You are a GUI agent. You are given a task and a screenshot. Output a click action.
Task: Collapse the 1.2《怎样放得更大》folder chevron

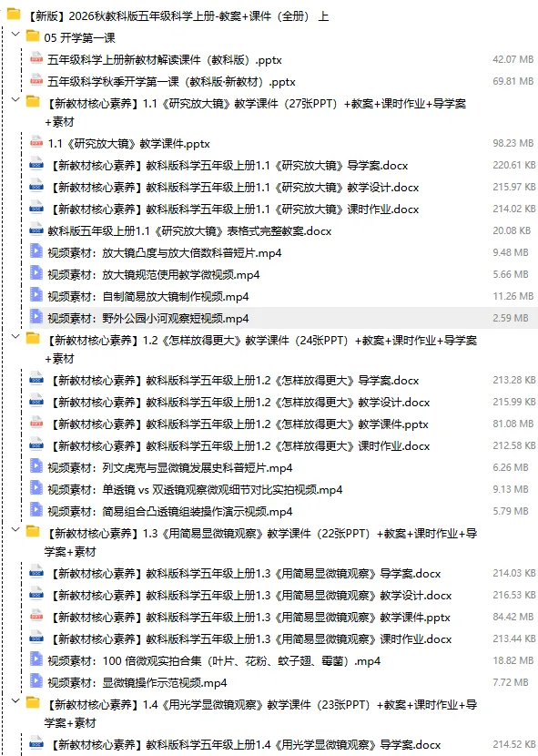[15, 337]
